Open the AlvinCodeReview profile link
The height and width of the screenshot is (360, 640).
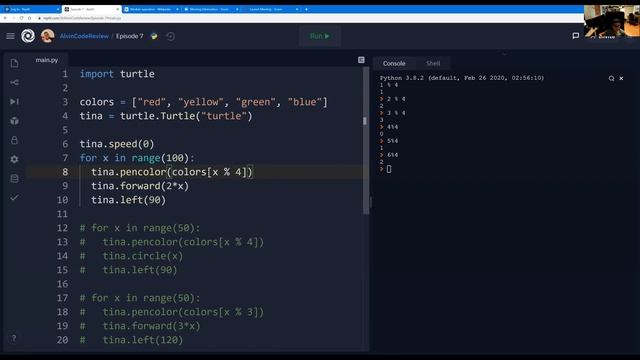coord(84,36)
